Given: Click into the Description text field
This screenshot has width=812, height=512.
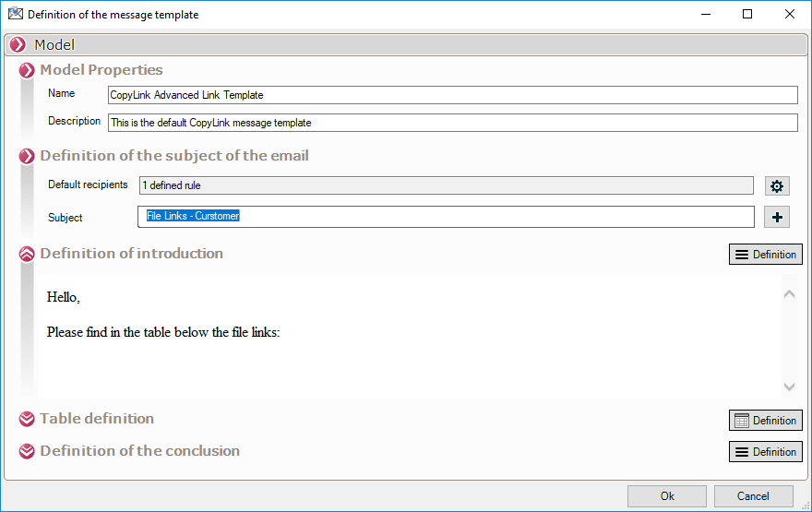Looking at the screenshot, I should tap(452, 123).
